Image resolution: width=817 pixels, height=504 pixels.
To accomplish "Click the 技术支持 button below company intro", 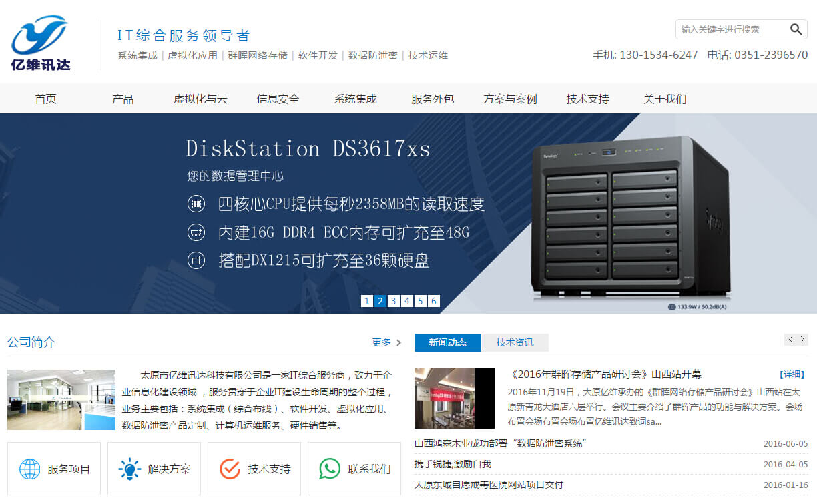I will 254,469.
